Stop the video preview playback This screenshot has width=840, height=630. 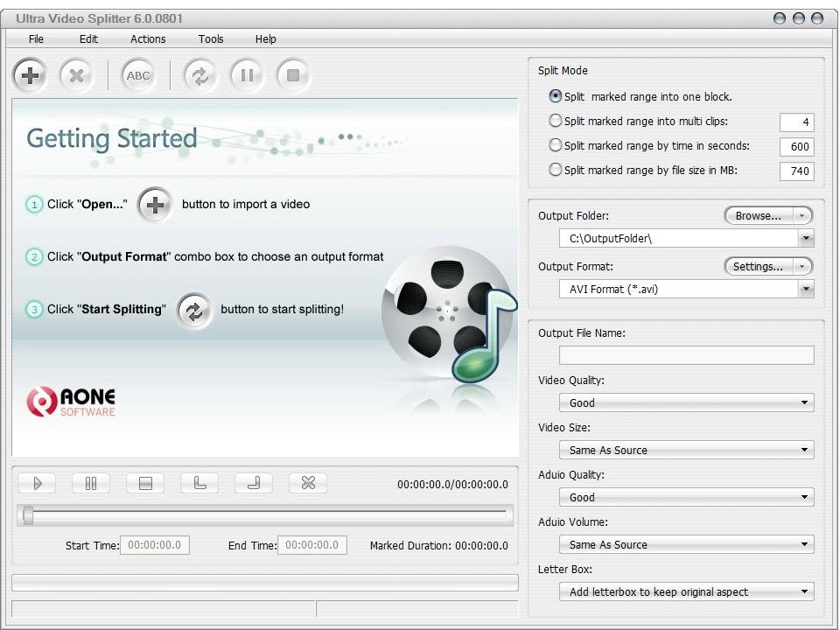(x=145, y=484)
